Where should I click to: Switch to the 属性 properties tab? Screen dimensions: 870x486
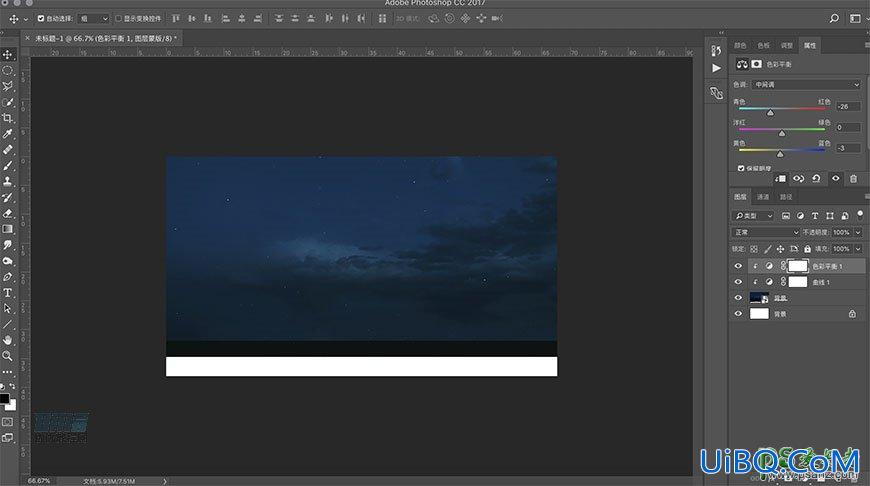point(810,45)
